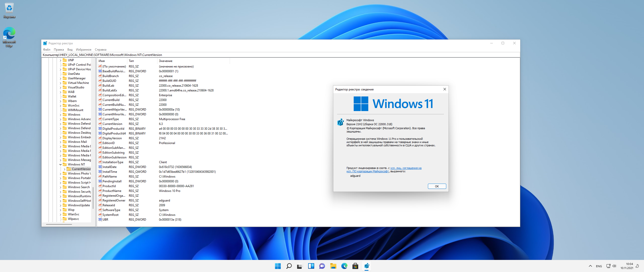Screen dimensions: 644x272
Task: Select the RegisteredOwner value row
Action: [163, 200]
